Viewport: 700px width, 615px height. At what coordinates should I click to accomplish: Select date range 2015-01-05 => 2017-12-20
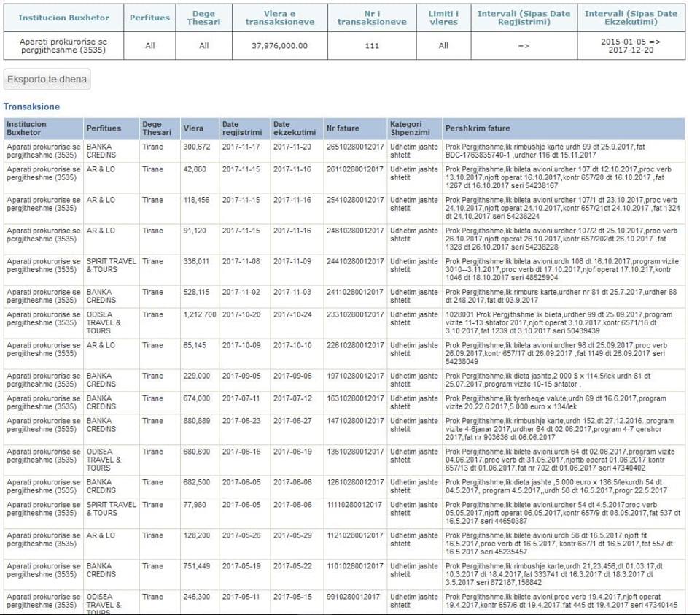tap(631, 45)
